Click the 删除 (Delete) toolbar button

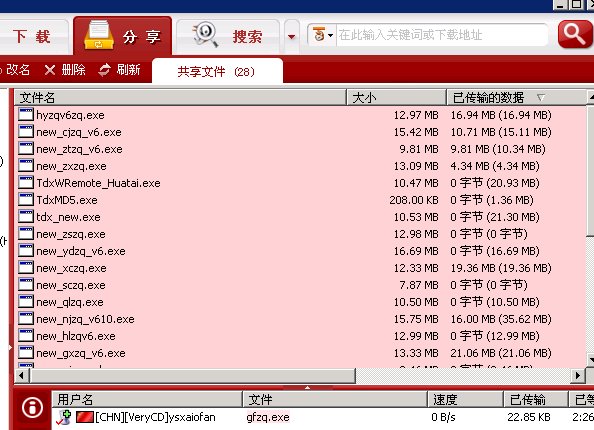pos(65,70)
